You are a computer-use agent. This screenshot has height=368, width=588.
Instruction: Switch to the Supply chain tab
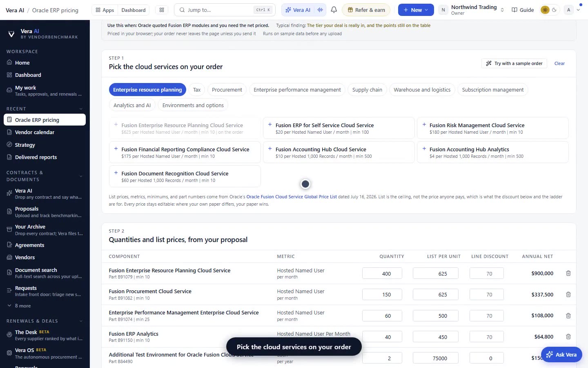pos(367,90)
